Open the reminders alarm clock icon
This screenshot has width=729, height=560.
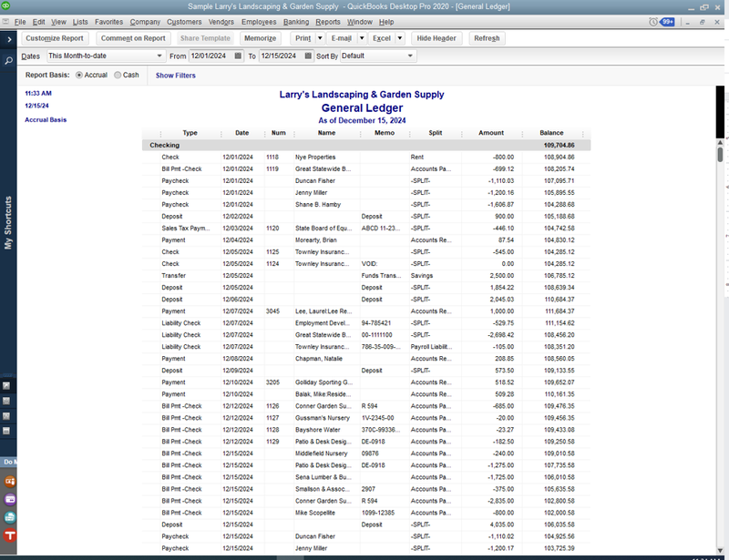click(653, 22)
